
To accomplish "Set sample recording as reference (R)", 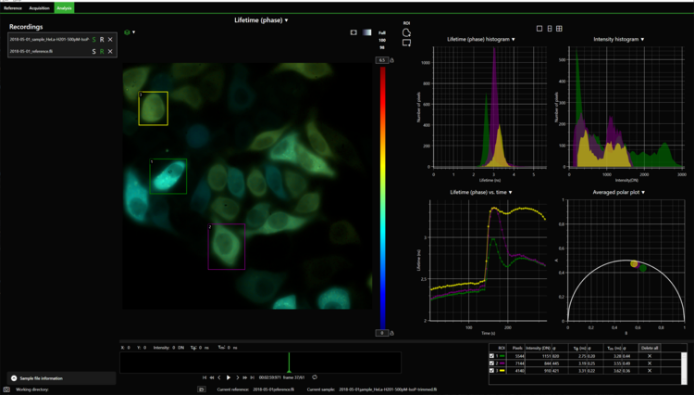I will tap(102, 39).
